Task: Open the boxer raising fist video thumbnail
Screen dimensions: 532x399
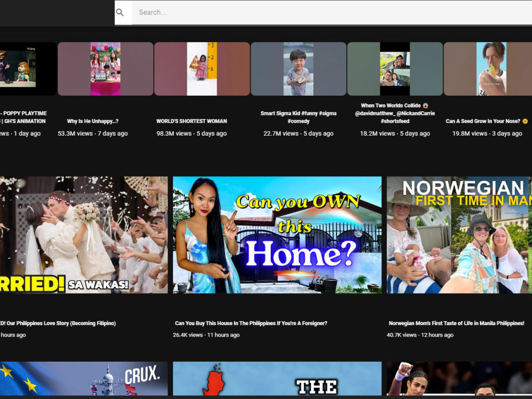Action: (460, 379)
